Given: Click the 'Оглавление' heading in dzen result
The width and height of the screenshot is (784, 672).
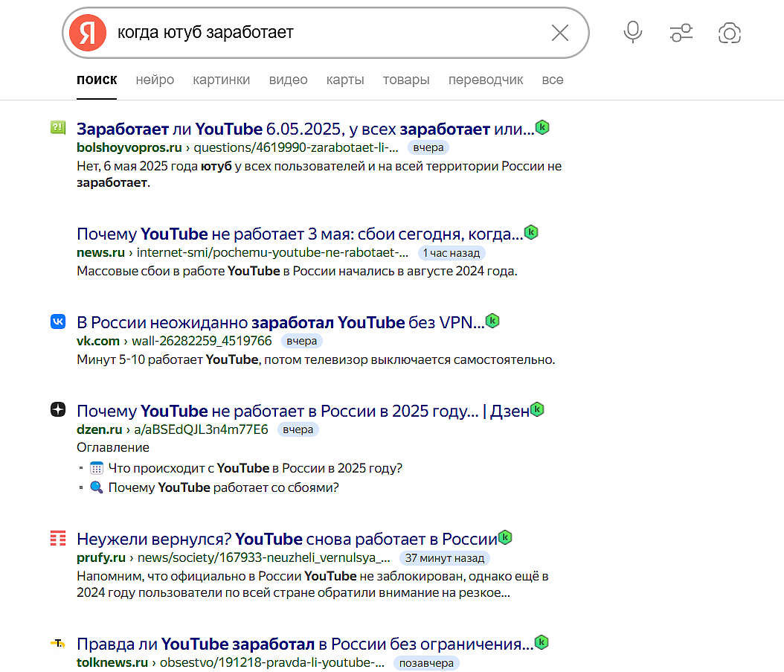Looking at the screenshot, I should [x=113, y=448].
